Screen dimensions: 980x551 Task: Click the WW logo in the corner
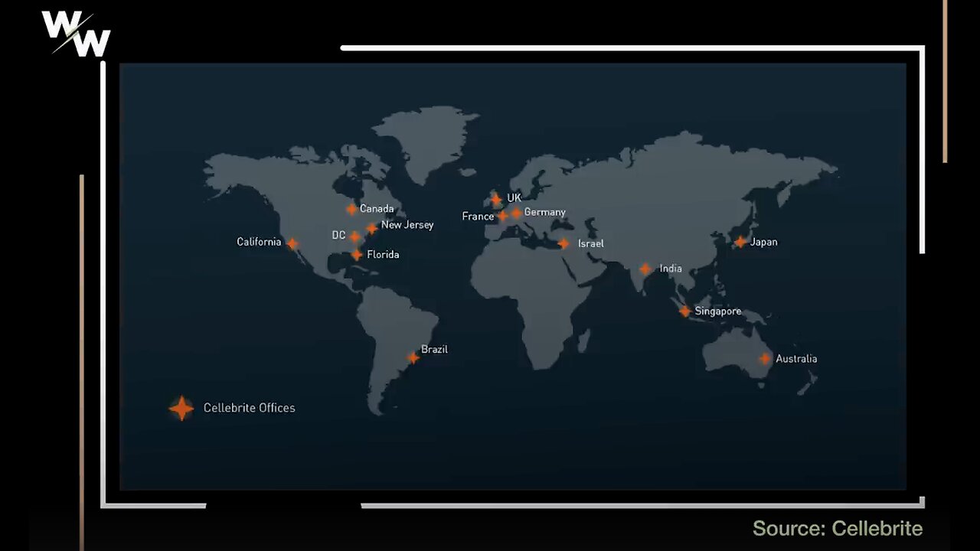coord(76,34)
